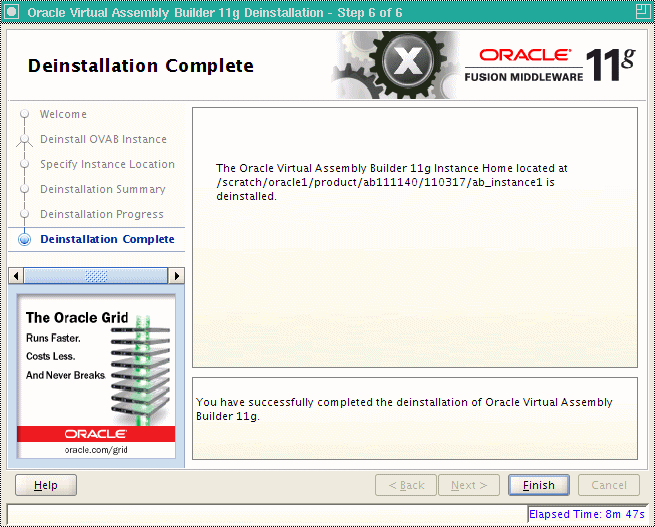This screenshot has width=655, height=527.
Task: Select the Deinstallation Progress step
Action: point(102,215)
